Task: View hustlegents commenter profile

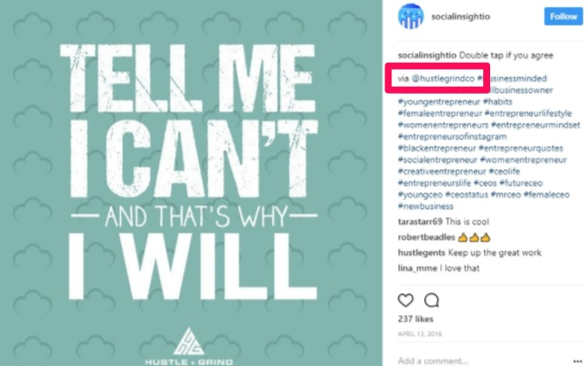Action: (421, 253)
